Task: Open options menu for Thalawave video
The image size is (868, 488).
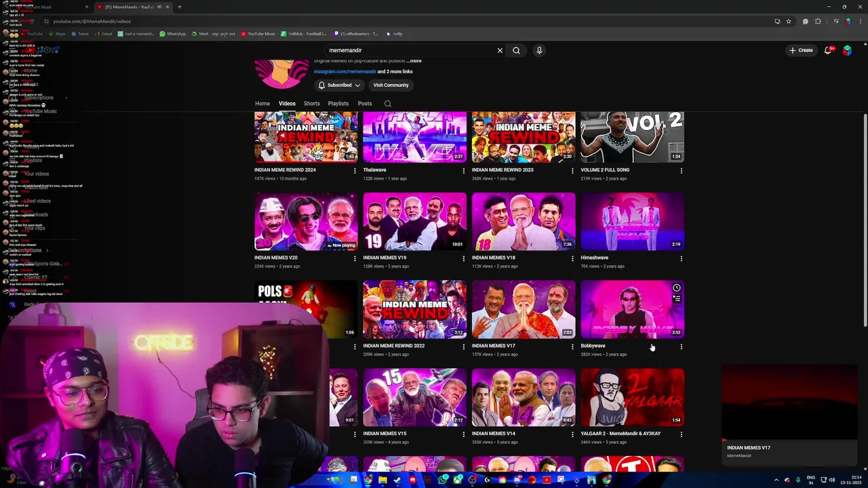Action: 464,171
